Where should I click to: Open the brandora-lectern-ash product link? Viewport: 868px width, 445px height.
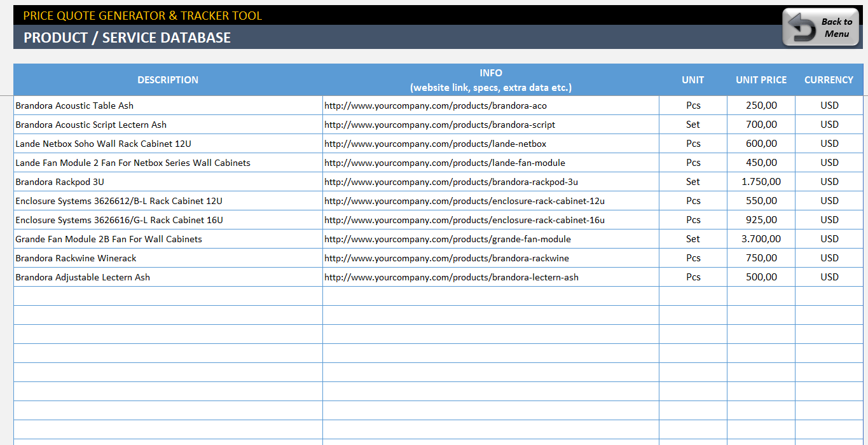(x=451, y=277)
